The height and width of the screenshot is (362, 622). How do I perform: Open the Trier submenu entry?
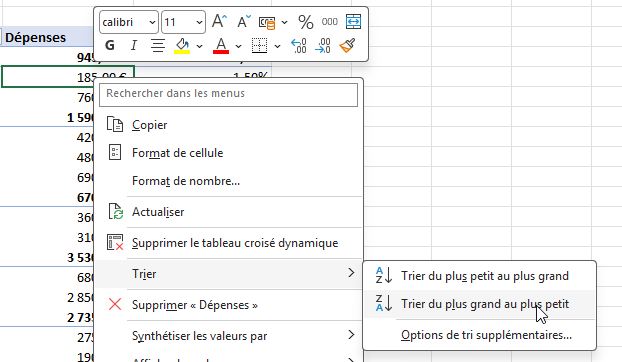coord(228,274)
